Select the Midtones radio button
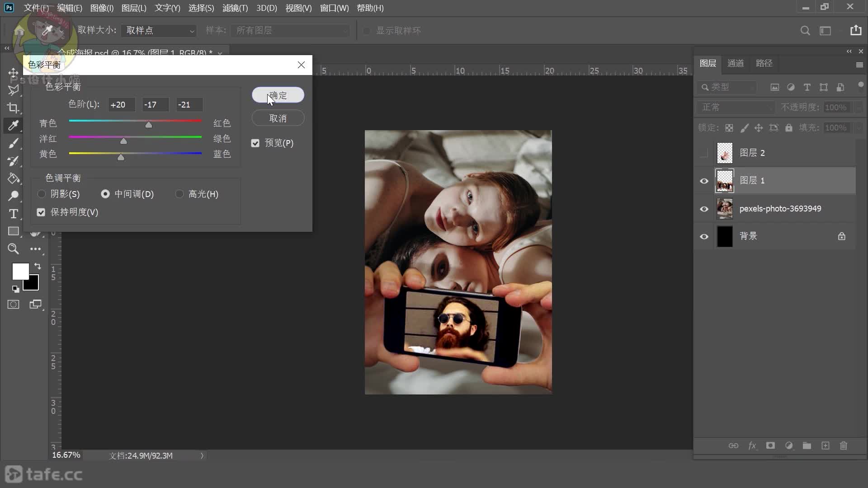 coord(105,194)
